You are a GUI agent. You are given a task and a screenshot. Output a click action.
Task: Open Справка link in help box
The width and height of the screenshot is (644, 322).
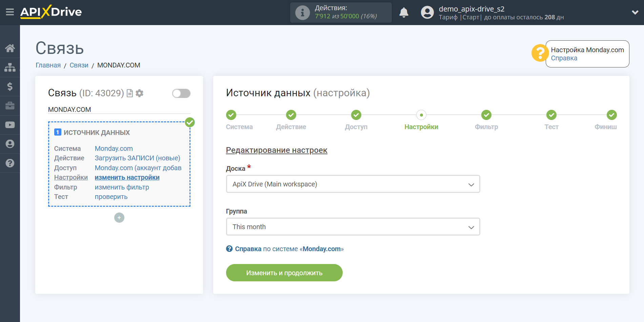(x=564, y=58)
